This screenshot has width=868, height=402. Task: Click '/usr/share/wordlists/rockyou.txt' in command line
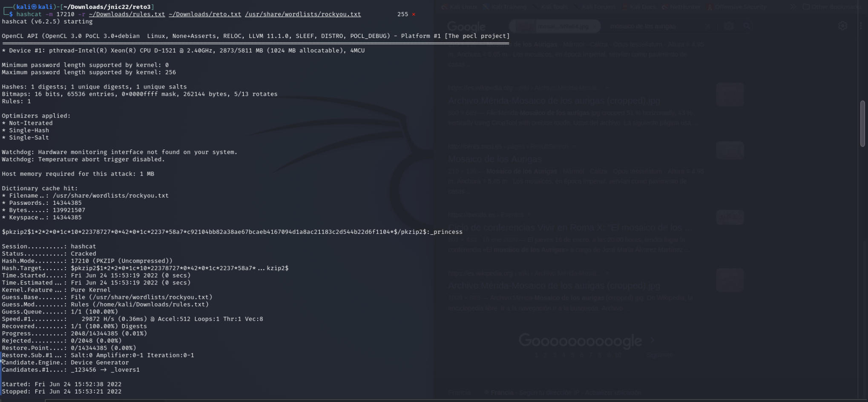[x=303, y=14]
